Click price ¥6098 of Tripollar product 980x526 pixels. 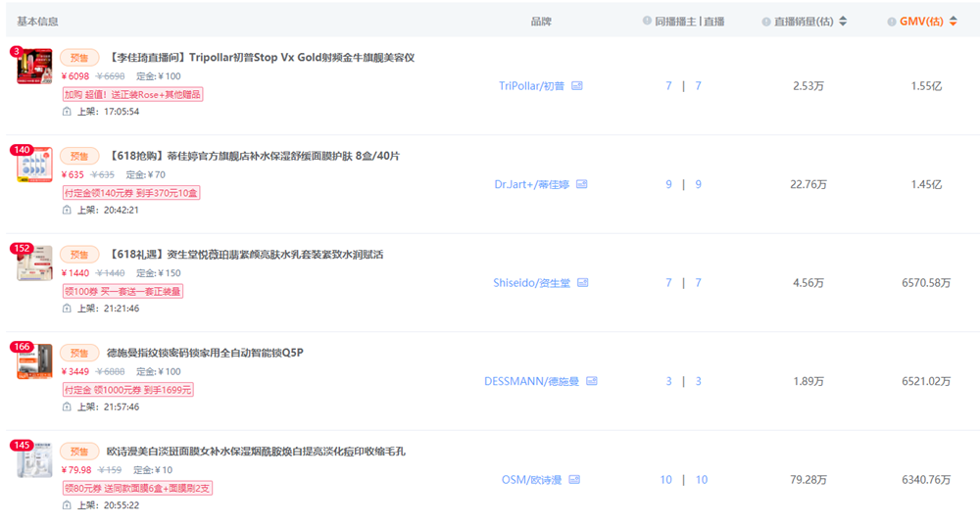click(x=75, y=76)
